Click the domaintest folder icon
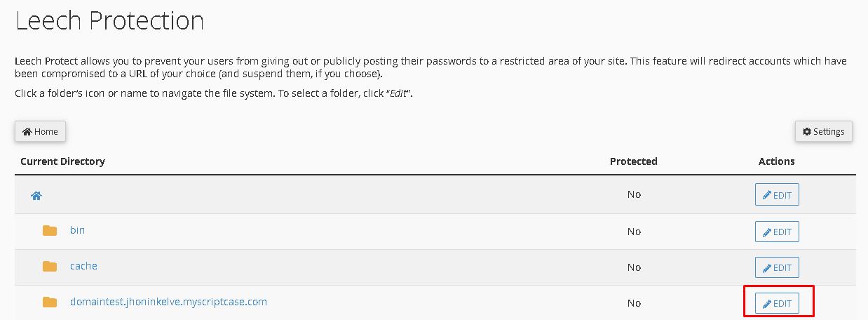868x320 pixels. [x=49, y=302]
